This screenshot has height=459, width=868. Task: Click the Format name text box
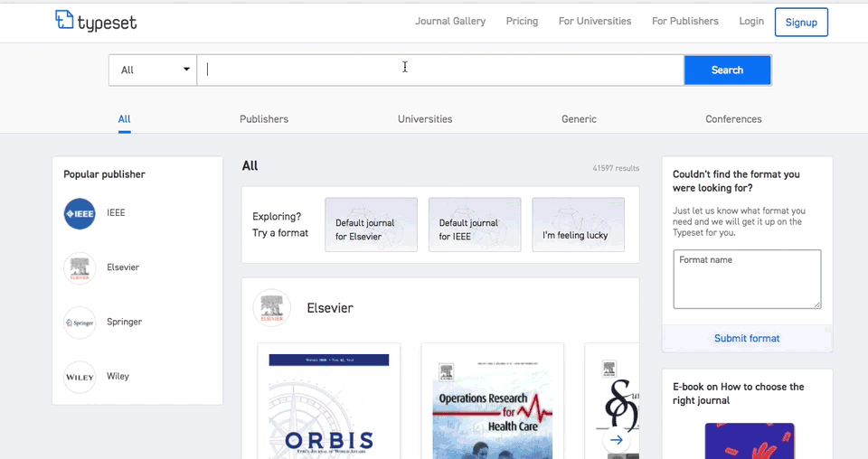click(747, 279)
